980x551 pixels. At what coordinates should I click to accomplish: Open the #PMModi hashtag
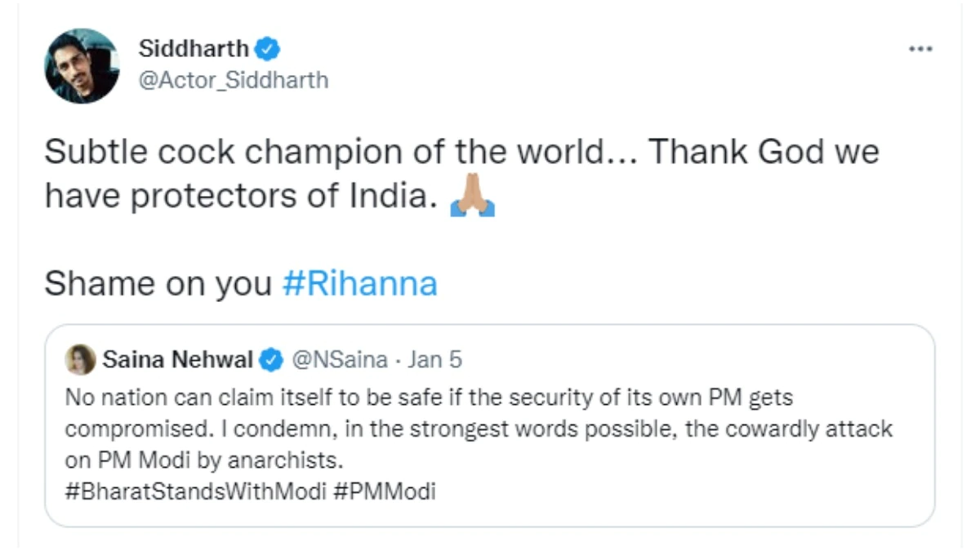[x=385, y=492]
